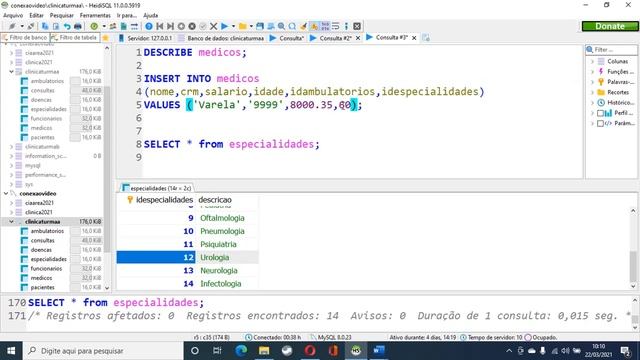Click the favorites star icon

click(x=105, y=38)
